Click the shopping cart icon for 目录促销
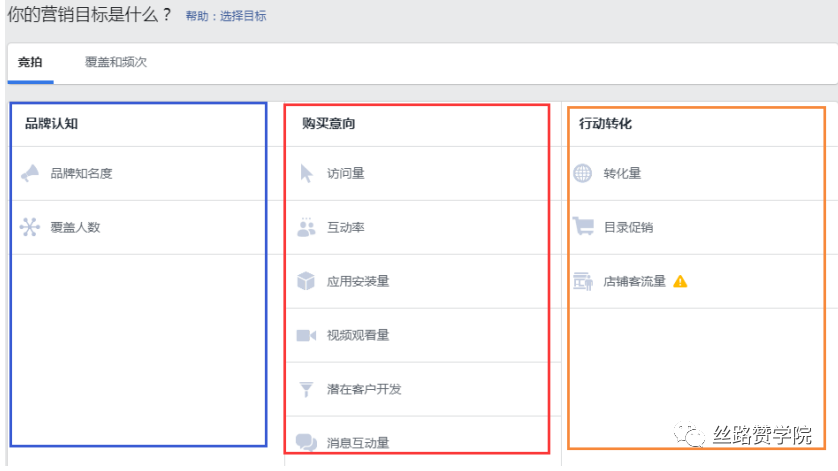Image resolution: width=838 pixels, height=471 pixels. [583, 227]
